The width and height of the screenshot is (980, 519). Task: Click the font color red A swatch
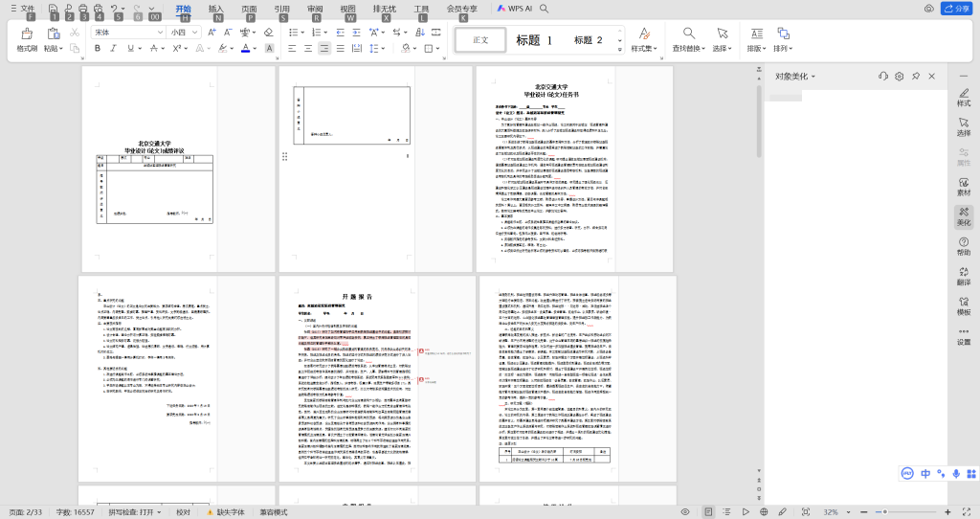coord(246,48)
